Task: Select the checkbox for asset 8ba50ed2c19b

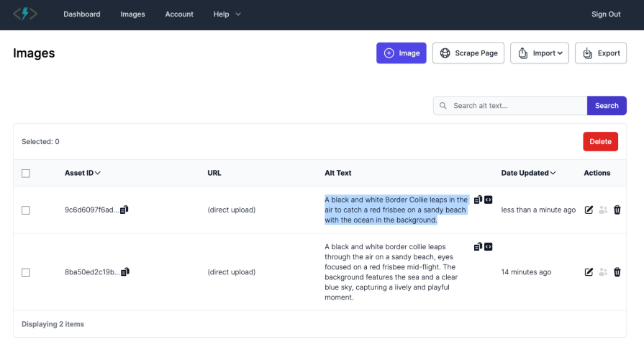Action: pos(26,272)
